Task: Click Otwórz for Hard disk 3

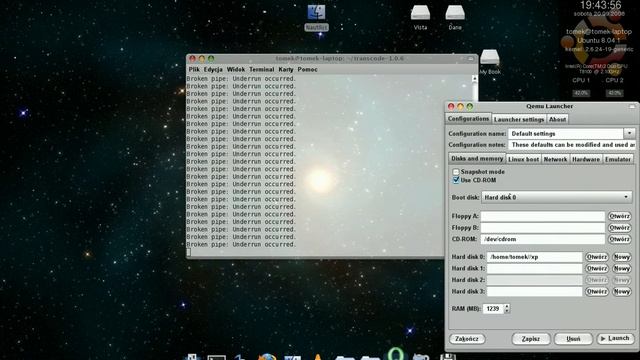Action: coord(597,291)
